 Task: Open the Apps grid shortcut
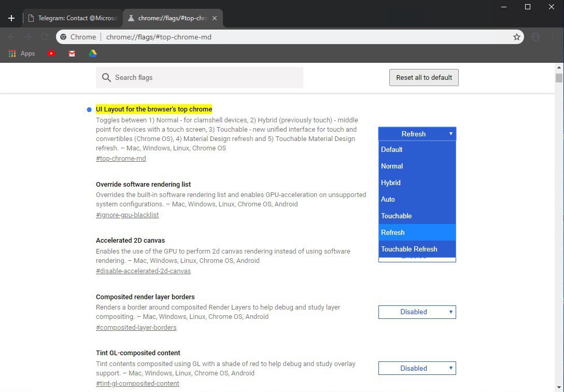click(22, 53)
